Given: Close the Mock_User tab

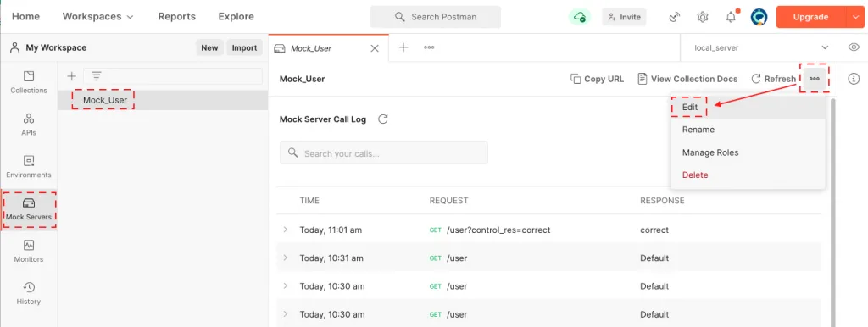Looking at the screenshot, I should (375, 48).
